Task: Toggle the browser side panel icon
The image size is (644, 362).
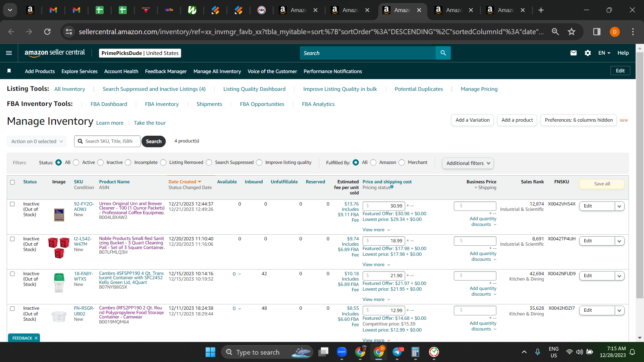Action: (597, 32)
